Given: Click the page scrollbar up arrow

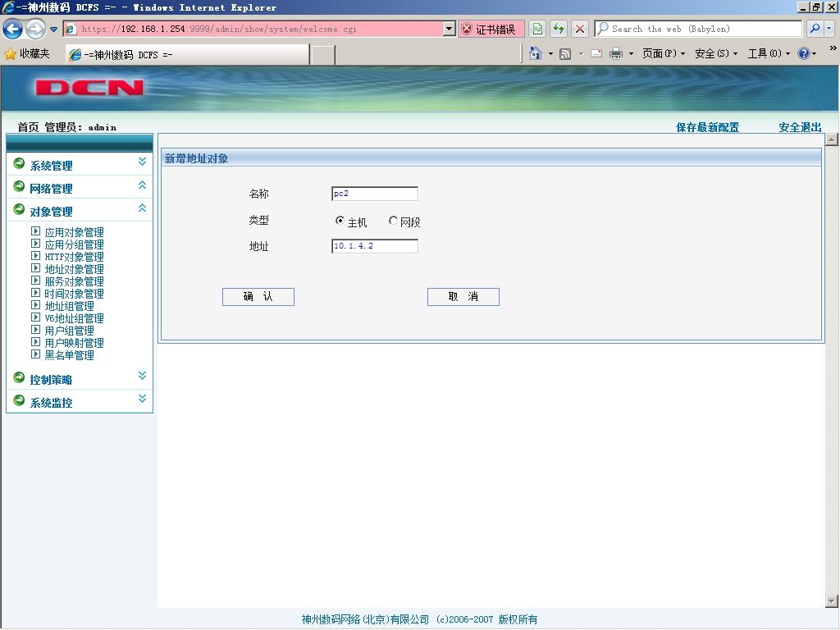Looking at the screenshot, I should coord(832,139).
